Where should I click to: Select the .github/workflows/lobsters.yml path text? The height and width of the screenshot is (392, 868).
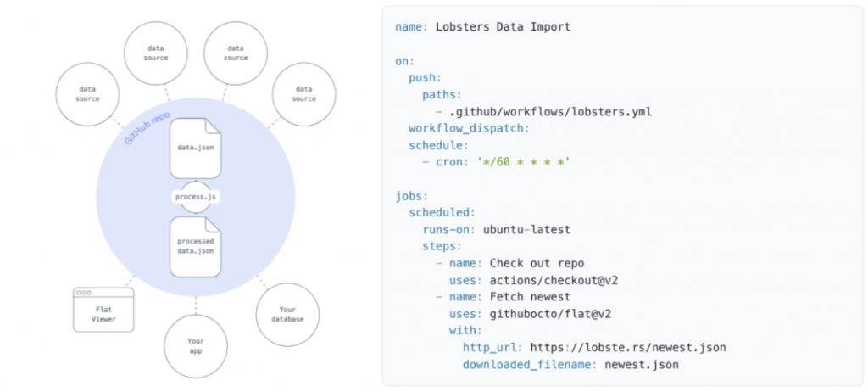(x=550, y=111)
